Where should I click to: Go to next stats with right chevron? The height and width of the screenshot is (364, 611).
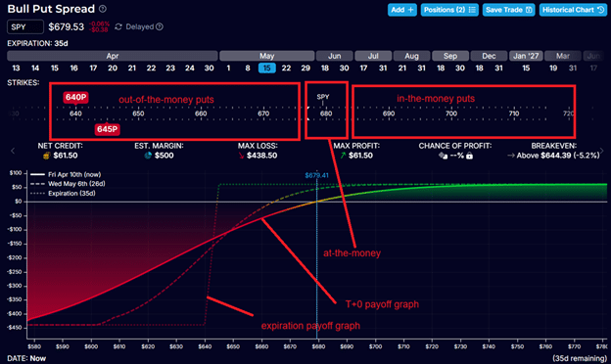602,151
